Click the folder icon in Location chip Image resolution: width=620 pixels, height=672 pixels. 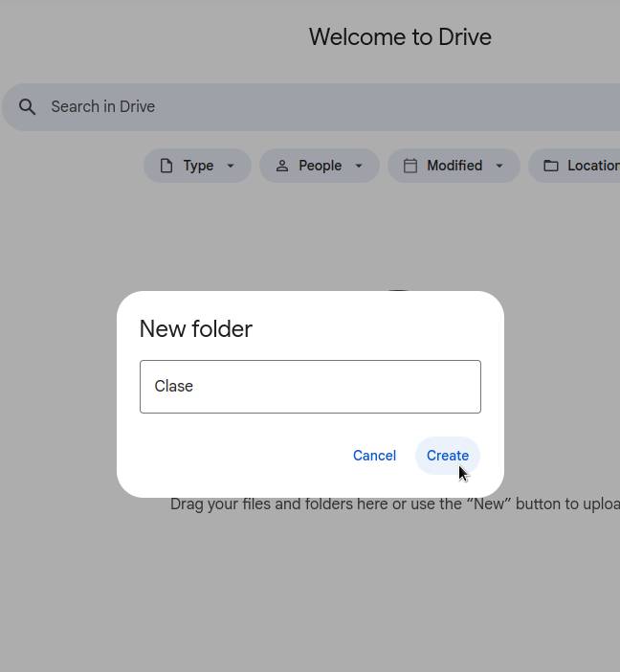coord(551,166)
